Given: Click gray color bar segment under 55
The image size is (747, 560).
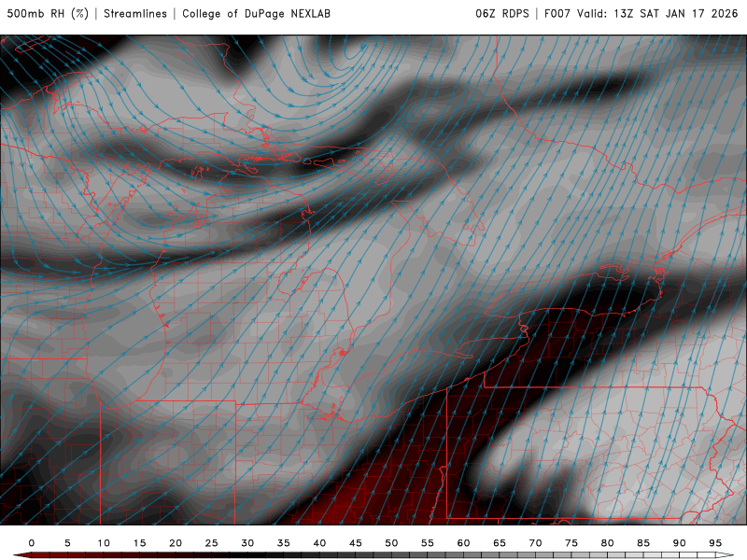Looking at the screenshot, I should (x=436, y=555).
